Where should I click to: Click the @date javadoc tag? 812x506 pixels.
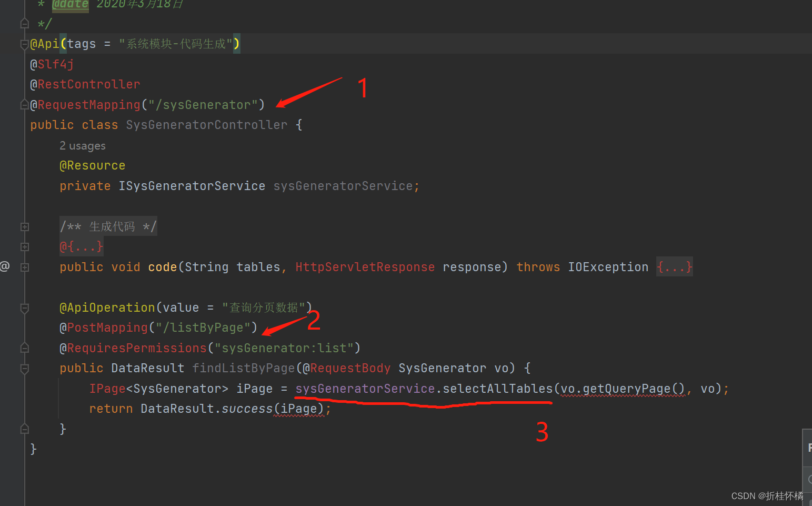pyautogui.click(x=70, y=4)
